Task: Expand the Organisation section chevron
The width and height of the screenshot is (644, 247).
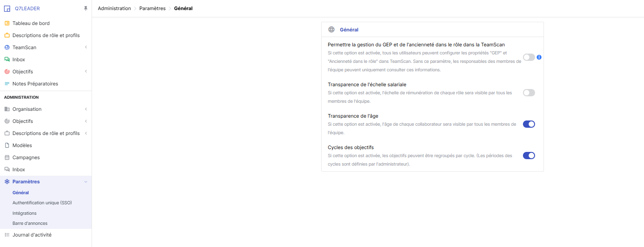Action: pyautogui.click(x=86, y=109)
